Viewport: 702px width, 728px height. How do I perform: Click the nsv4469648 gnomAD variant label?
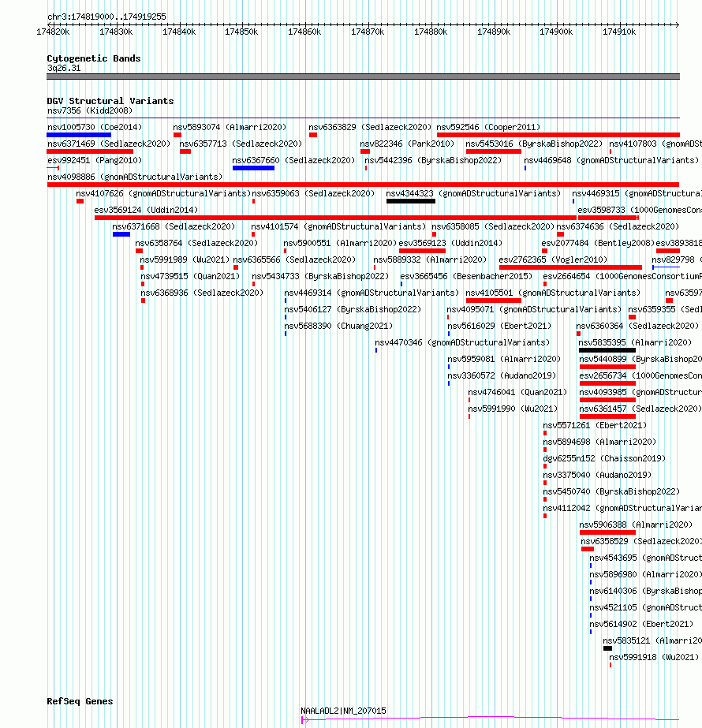click(611, 160)
